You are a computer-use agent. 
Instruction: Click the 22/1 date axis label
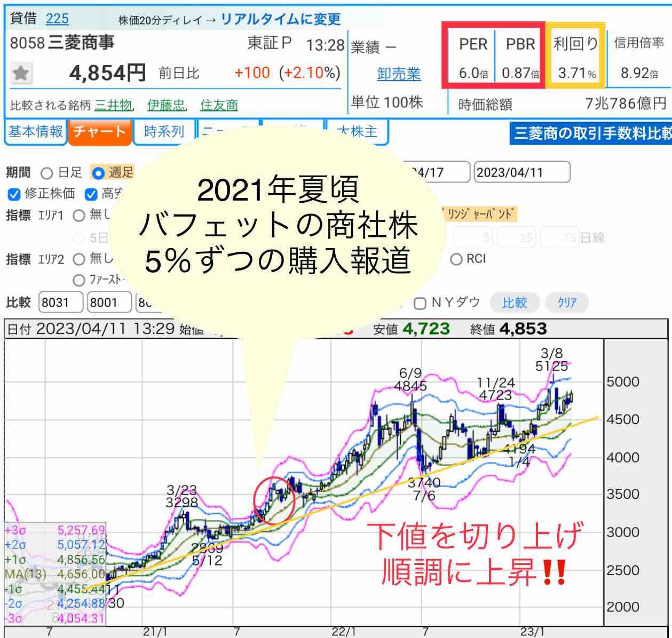[x=344, y=632]
